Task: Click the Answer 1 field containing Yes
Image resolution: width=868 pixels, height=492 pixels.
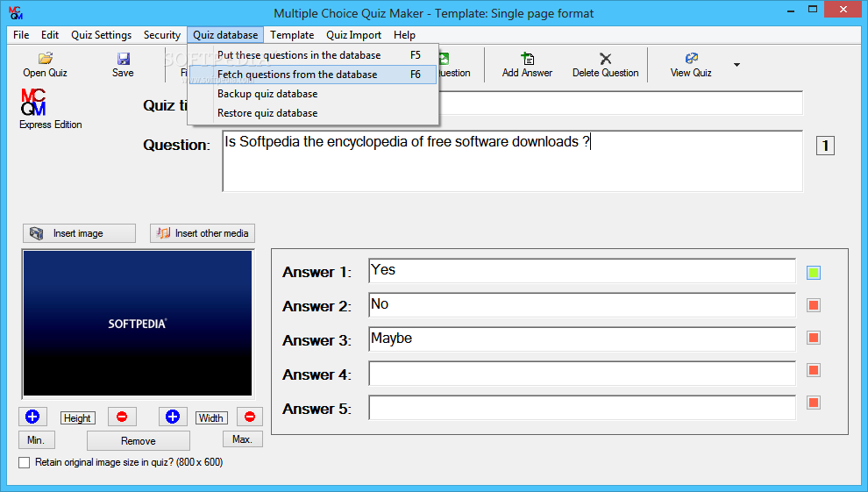Action: pos(582,271)
